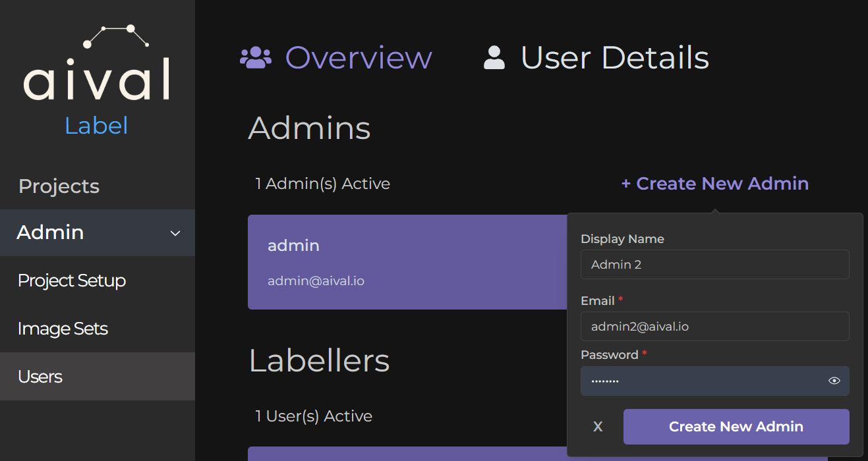Navigate to Projects in the sidebar

(58, 186)
